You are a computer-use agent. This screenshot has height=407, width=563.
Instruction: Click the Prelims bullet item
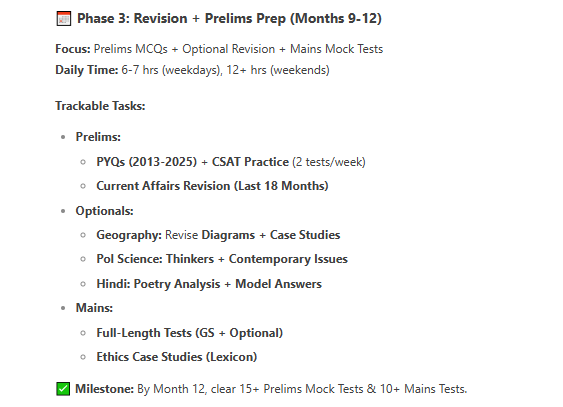click(x=98, y=137)
